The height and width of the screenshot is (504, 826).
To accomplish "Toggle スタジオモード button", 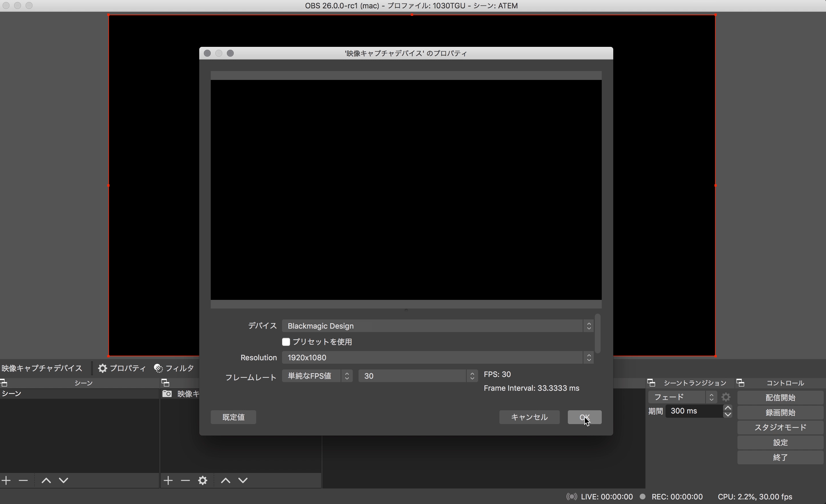I will [x=780, y=428].
